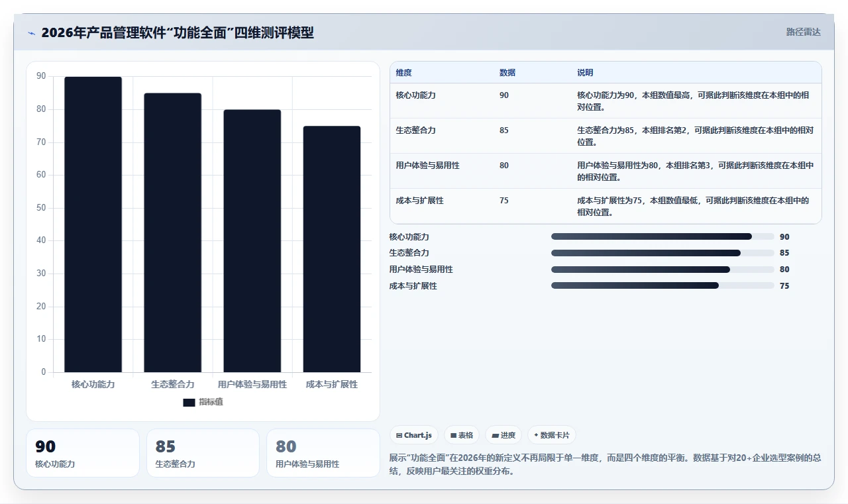848x504 pixels.
Task: Click the Chart.js tag pill
Action: point(414,435)
